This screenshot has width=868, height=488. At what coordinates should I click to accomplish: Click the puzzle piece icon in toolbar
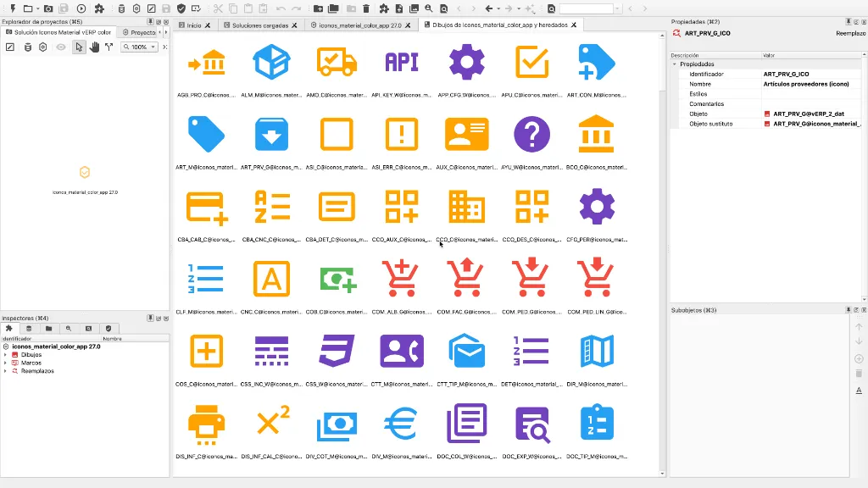tap(100, 8)
